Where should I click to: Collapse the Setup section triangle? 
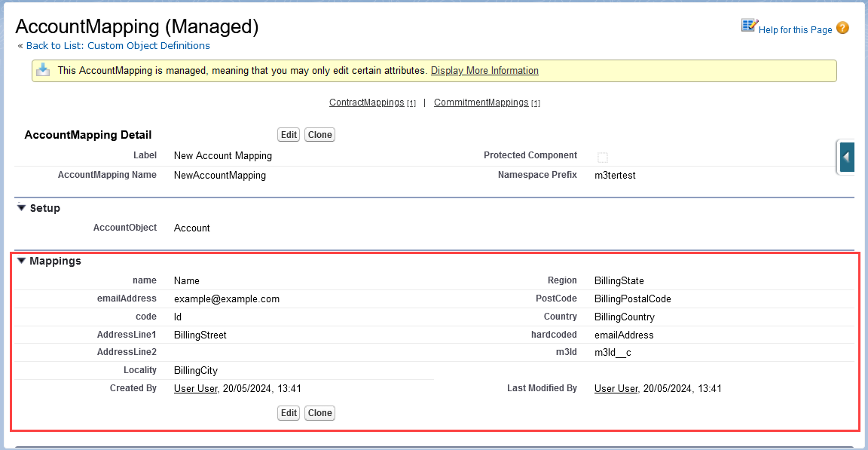(x=21, y=207)
